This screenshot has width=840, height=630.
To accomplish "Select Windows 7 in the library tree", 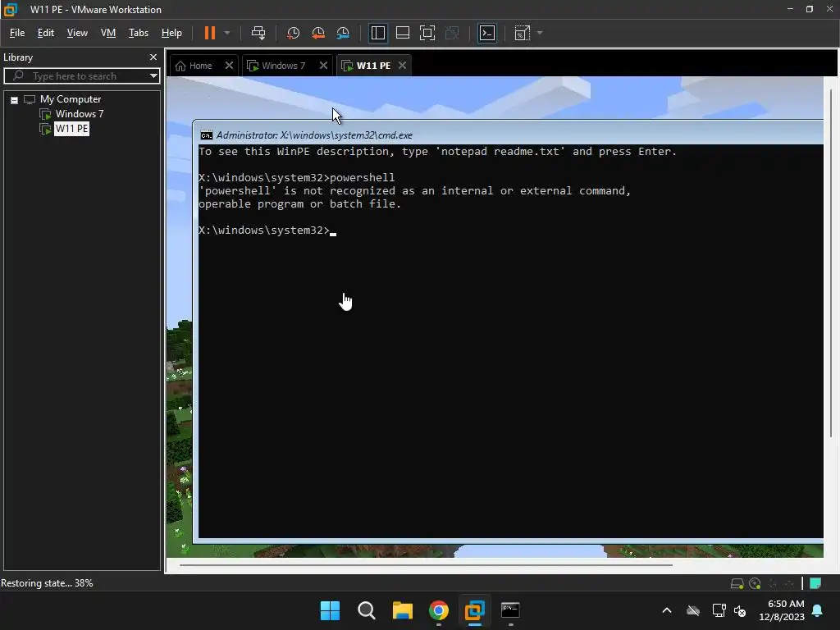I will click(x=80, y=113).
